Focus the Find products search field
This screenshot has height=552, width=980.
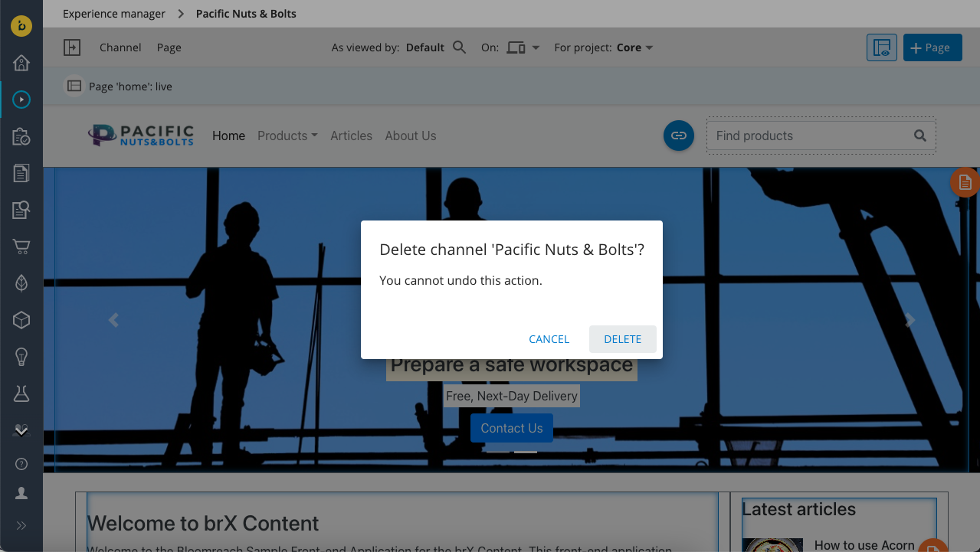point(808,136)
